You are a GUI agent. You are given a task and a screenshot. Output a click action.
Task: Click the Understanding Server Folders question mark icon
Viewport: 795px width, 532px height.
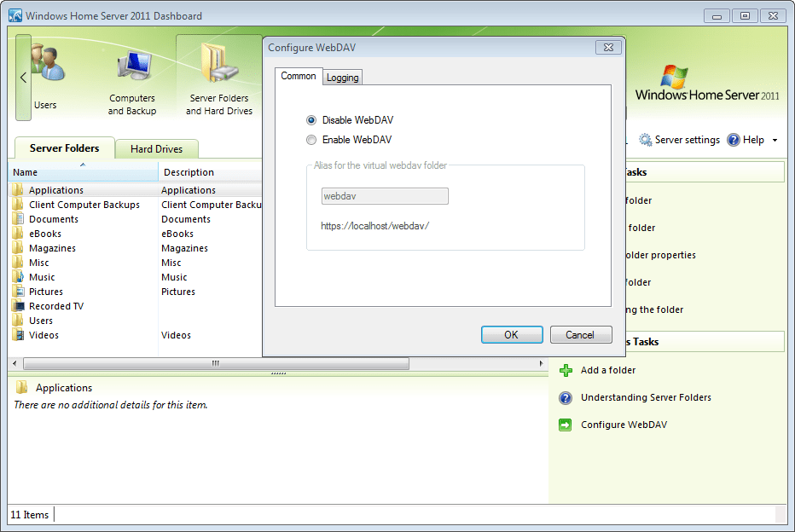pyautogui.click(x=564, y=397)
